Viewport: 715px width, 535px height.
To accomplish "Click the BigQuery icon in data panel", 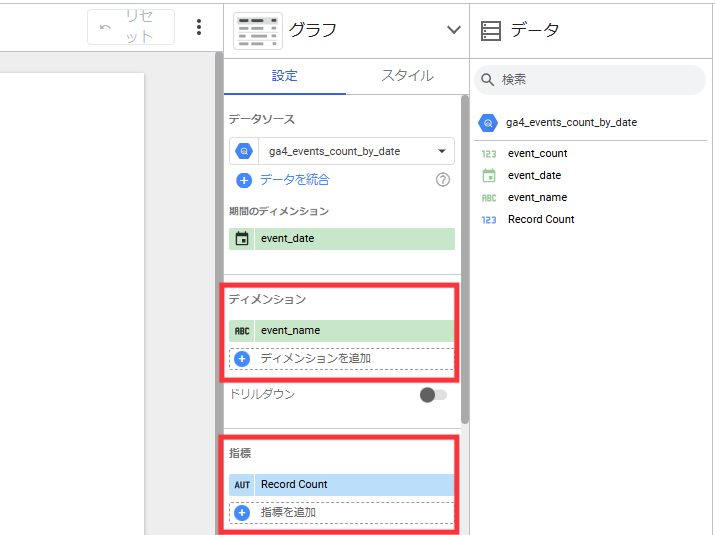I will tap(487, 123).
